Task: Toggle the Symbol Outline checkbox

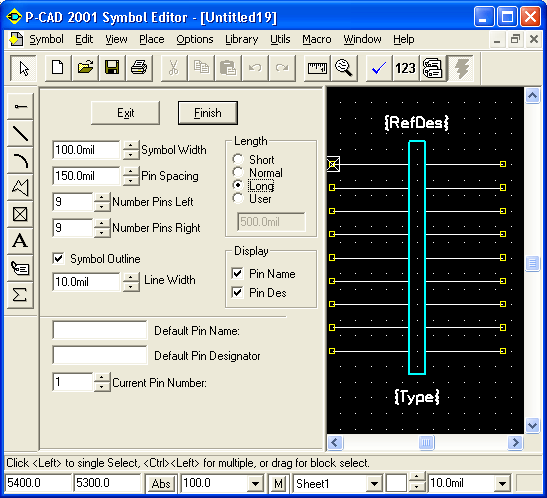Action: pos(58,259)
